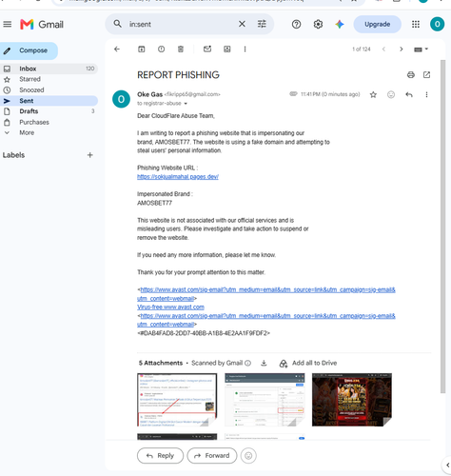Image resolution: width=451 pixels, height=476 pixels.
Task: Click the Gmail logo
Action: [x=42, y=25]
